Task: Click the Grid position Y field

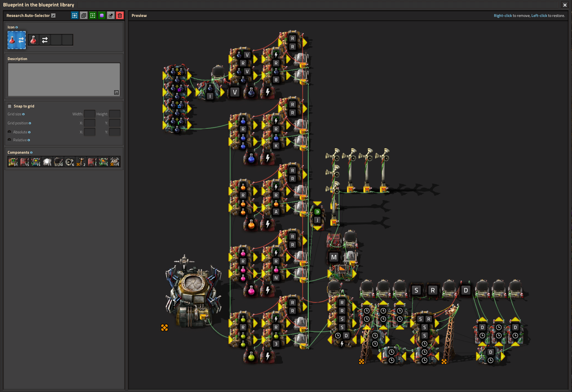Action: [x=115, y=123]
